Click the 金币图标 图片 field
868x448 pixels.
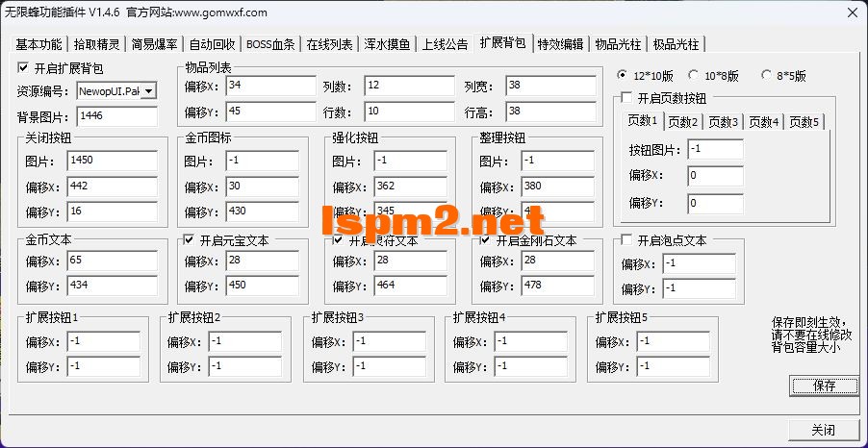(263, 161)
